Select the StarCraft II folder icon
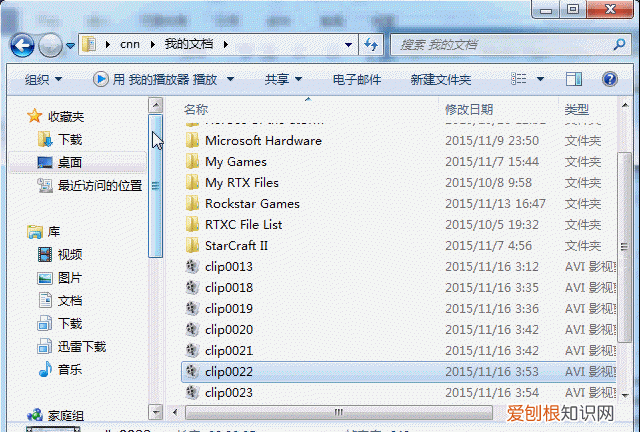The height and width of the screenshot is (432, 640). [192, 245]
